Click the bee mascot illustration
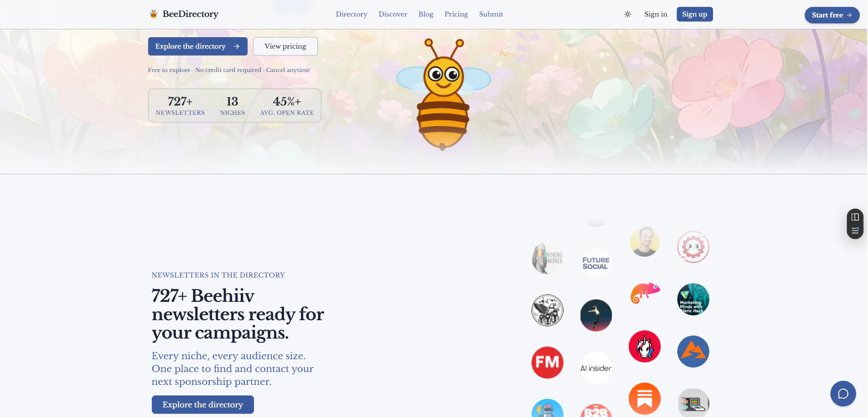Viewport: 868px width, 417px height. click(443, 94)
